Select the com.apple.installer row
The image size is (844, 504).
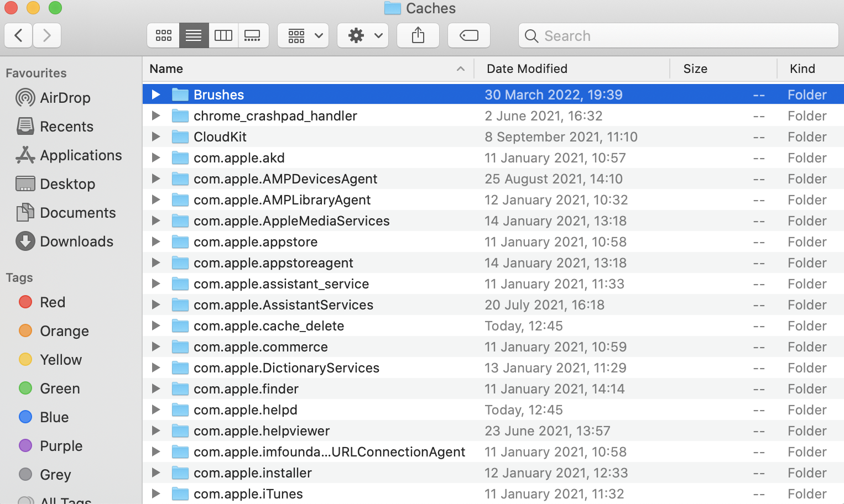pos(493,473)
